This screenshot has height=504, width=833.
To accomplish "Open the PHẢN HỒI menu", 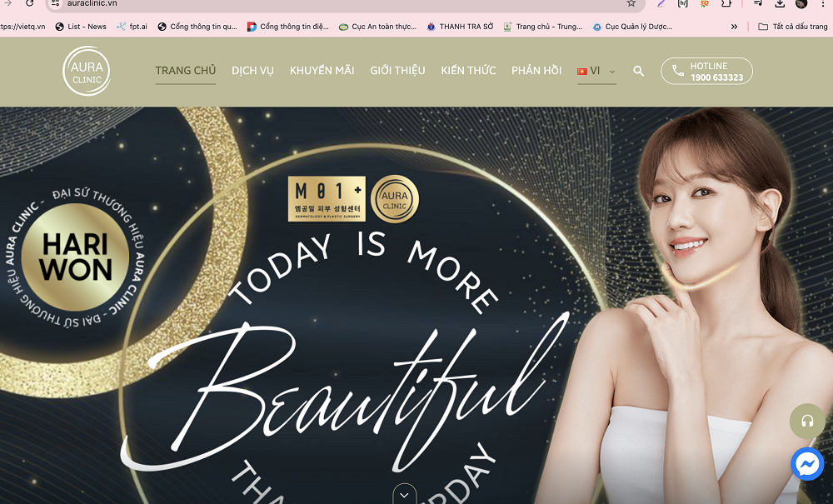I will point(536,71).
